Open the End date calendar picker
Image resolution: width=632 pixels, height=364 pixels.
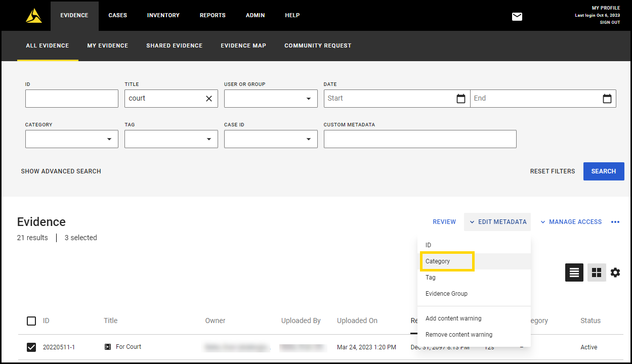pyautogui.click(x=607, y=99)
